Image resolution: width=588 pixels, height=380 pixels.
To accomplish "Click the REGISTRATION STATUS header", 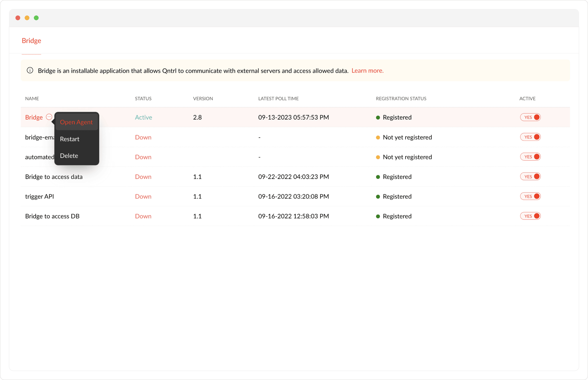I will point(401,99).
